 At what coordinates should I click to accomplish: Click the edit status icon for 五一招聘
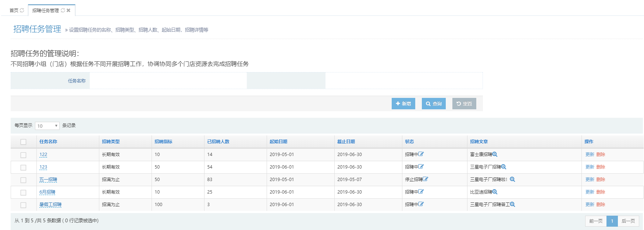click(426, 179)
